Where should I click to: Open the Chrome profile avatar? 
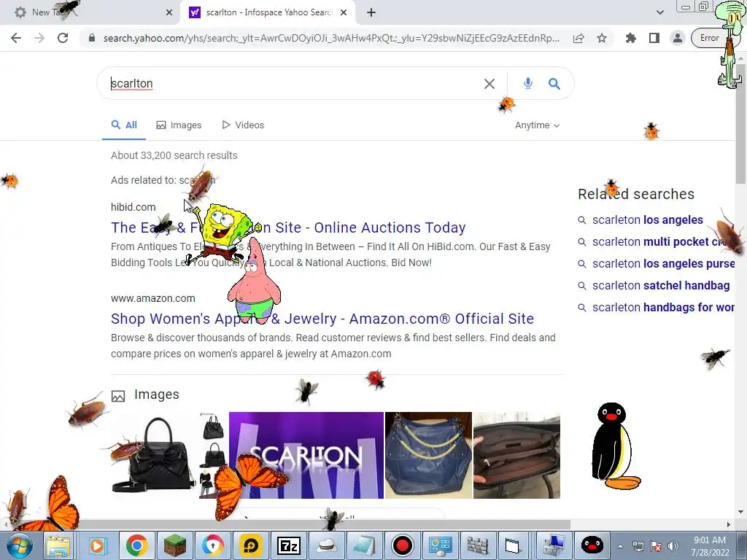point(678,38)
